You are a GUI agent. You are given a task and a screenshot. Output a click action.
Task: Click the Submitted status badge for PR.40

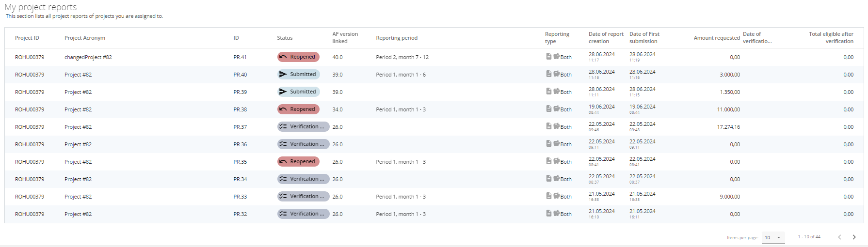pos(298,75)
